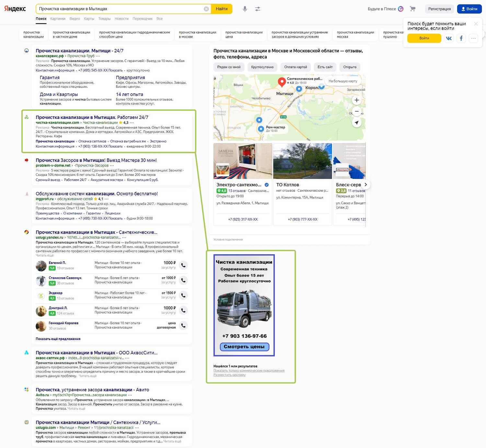Image resolution: width=486 pixels, height=448 pixels.
Task: Call Евгений П. via phone icon
Action: click(183, 265)
